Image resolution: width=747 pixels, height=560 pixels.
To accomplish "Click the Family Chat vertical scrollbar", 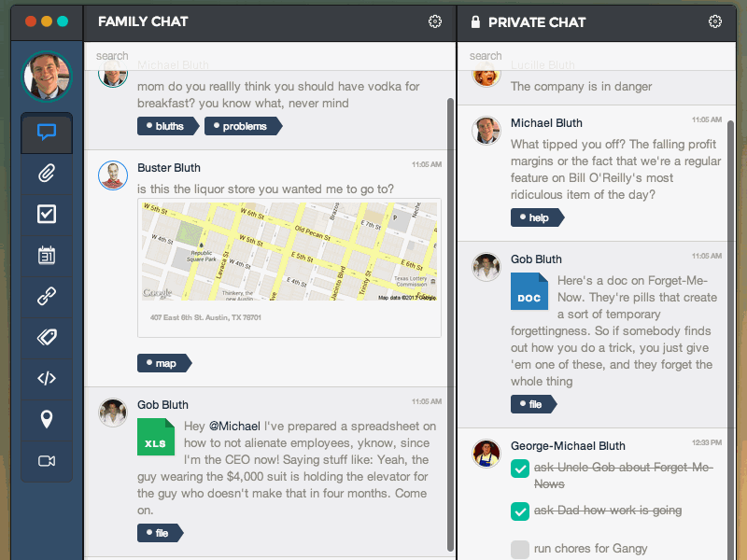I will pos(450,324).
